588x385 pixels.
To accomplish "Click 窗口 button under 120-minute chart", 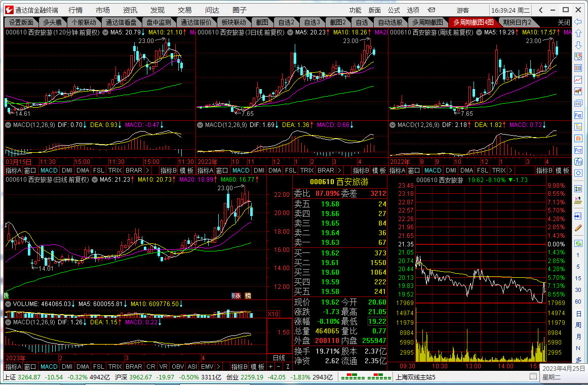I will click(30, 170).
